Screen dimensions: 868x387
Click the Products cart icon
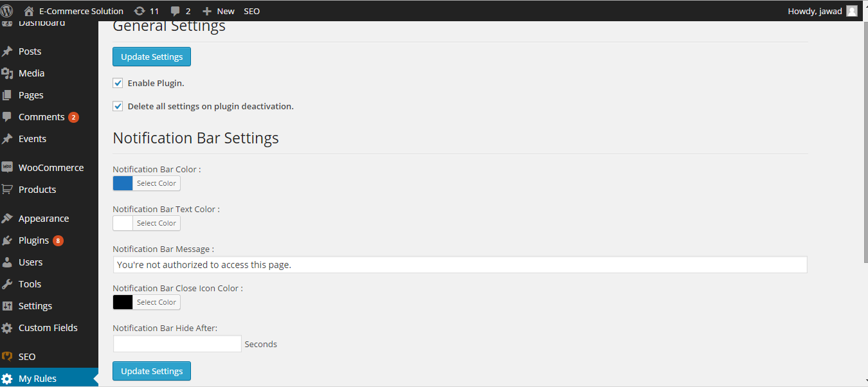[x=7, y=190]
